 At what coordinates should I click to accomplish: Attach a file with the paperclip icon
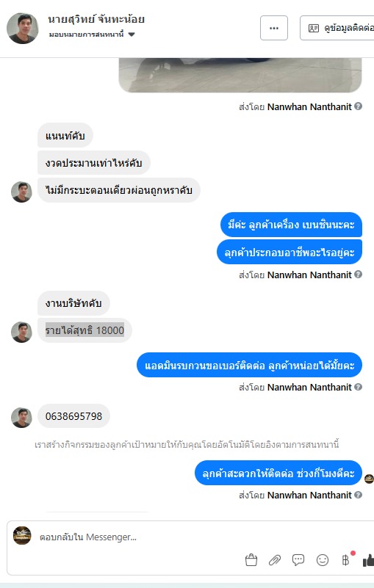275,560
